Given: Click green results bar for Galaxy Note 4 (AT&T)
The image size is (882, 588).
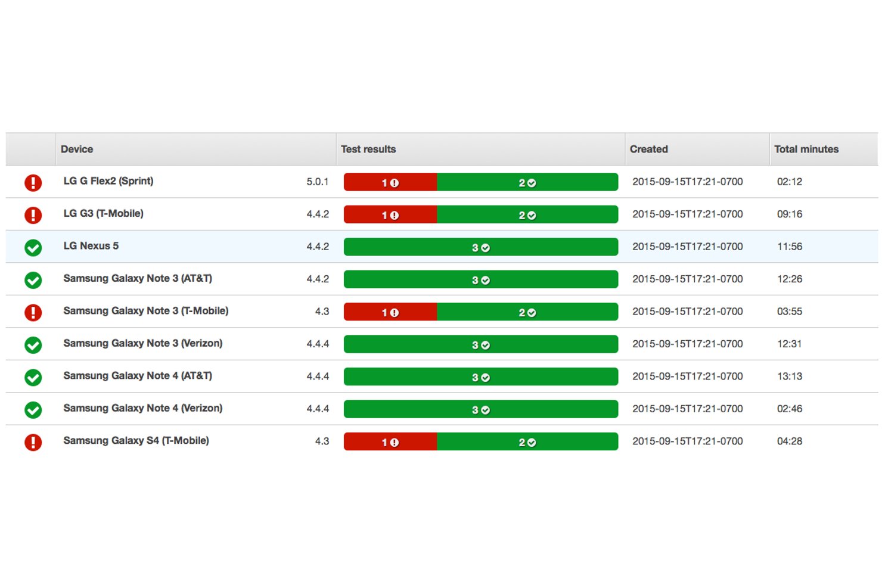Looking at the screenshot, I should click(481, 377).
